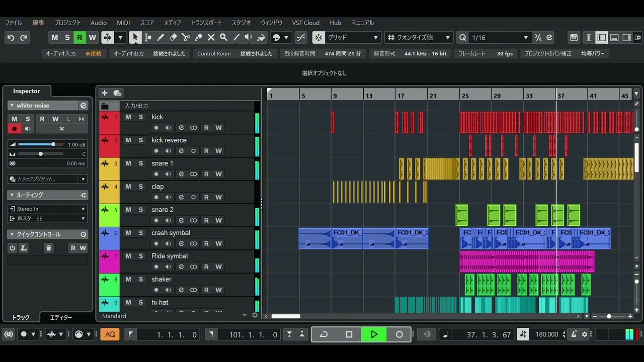Select the Erase tool
Image resolution: width=644 pixels, height=362 pixels.
pos(173,38)
